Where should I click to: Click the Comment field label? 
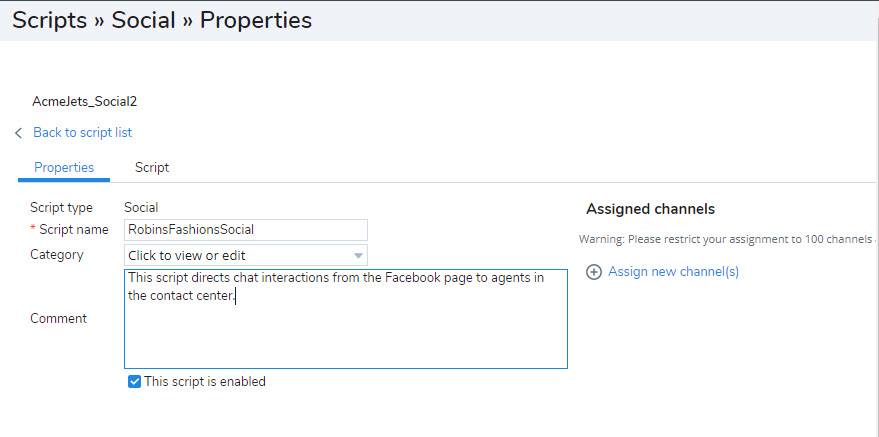[58, 318]
